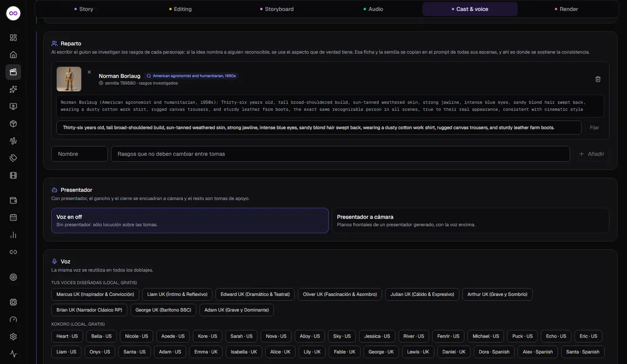Open the audio waveform icon in sidebar
627x364 pixels.
coord(13,141)
